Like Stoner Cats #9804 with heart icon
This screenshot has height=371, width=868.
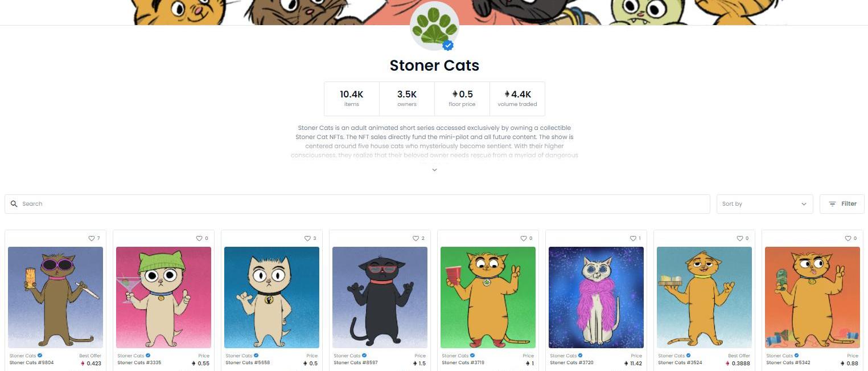(91, 238)
